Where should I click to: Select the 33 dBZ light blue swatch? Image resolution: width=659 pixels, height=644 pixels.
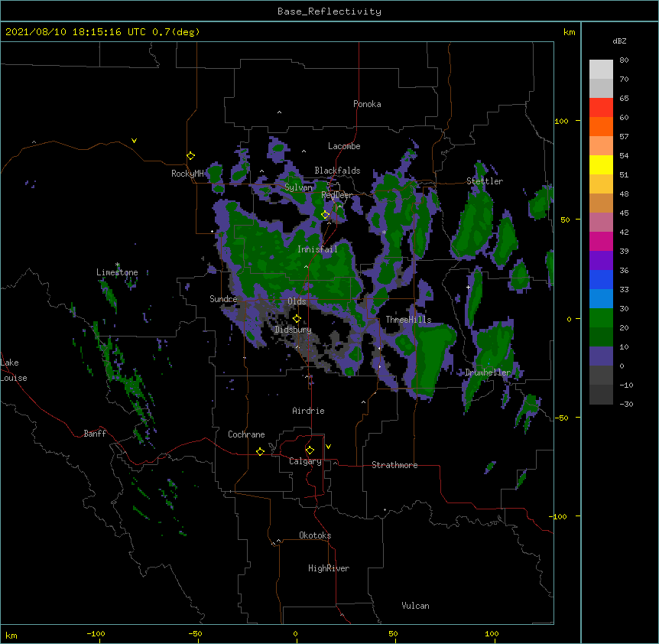(601, 299)
